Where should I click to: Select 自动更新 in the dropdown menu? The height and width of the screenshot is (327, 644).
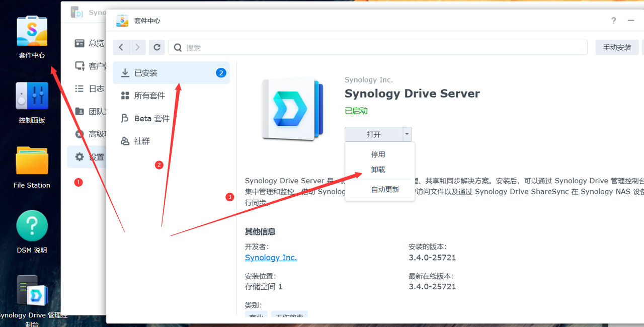click(x=379, y=190)
